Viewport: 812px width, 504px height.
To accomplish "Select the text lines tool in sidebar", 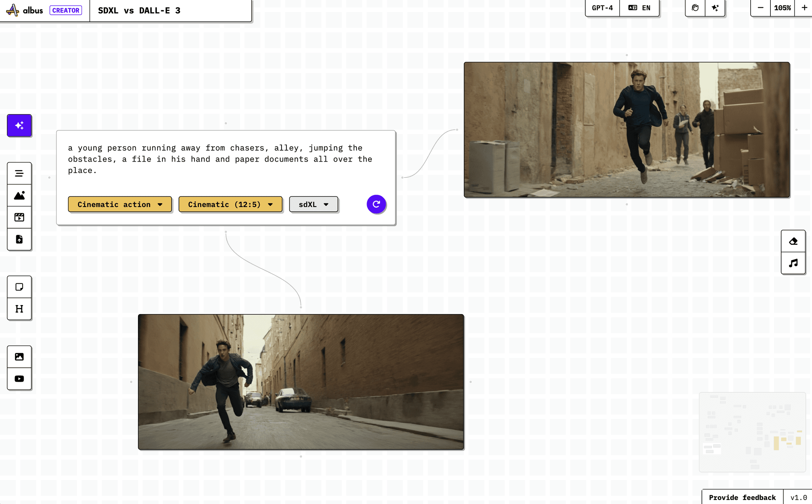I will (19, 173).
